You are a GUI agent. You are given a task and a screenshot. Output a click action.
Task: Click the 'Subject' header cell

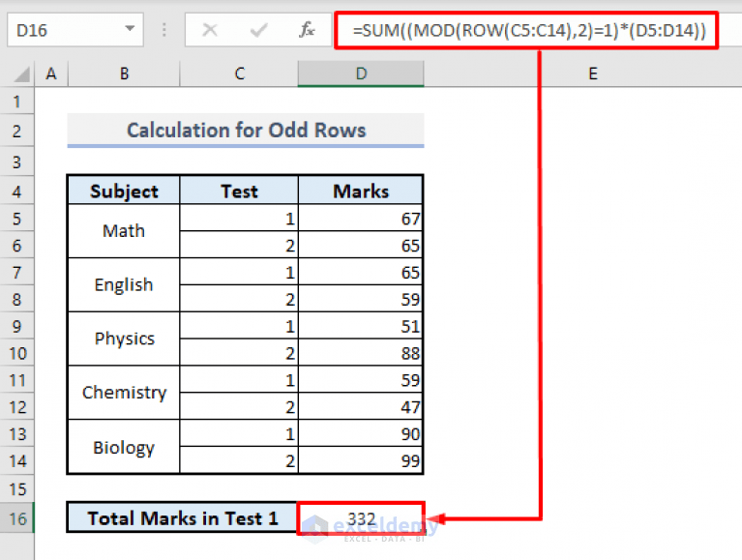pos(124,192)
